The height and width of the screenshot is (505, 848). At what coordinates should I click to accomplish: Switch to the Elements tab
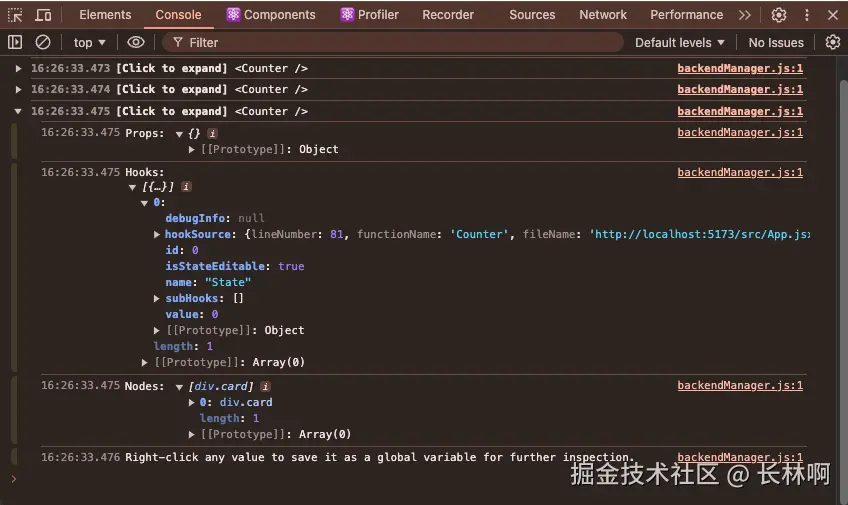click(x=105, y=15)
